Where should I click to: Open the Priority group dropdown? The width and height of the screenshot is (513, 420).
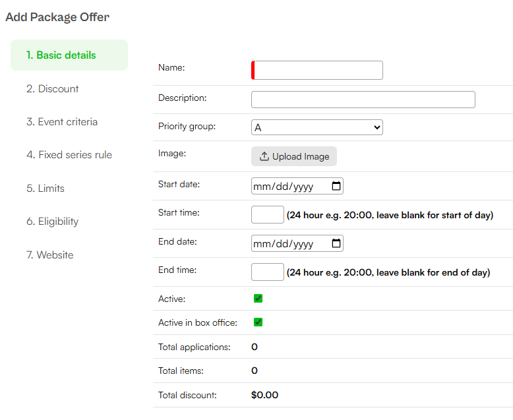(x=317, y=127)
